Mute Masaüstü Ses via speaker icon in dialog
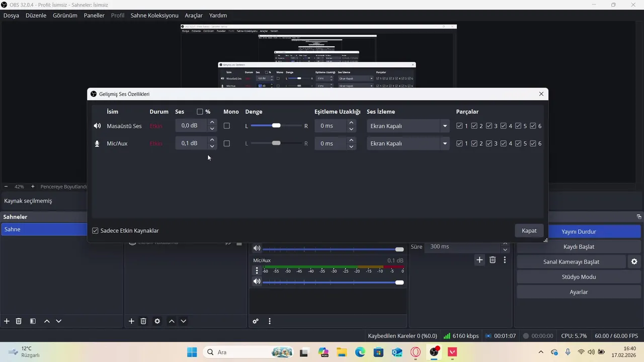 tap(97, 126)
